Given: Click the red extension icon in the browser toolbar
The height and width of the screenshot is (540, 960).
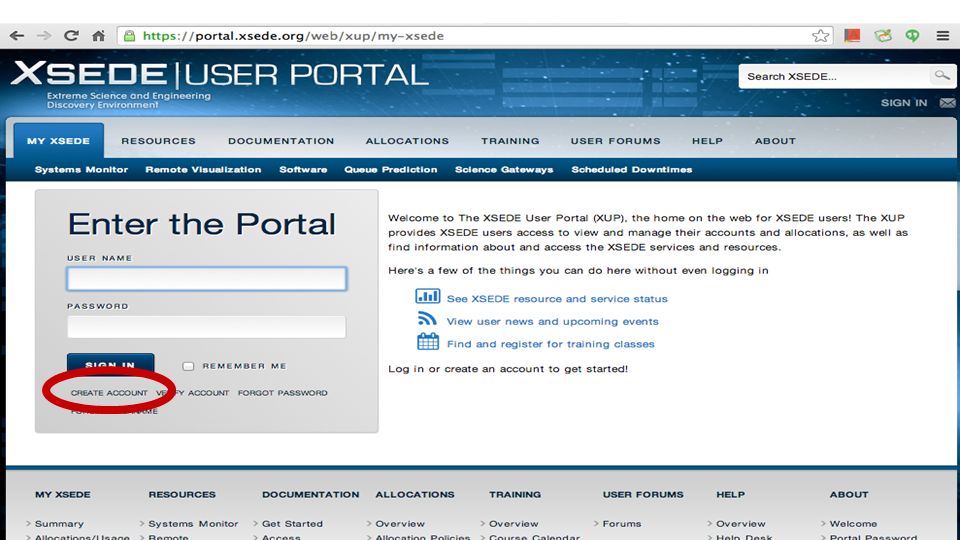Looking at the screenshot, I should pos(852,36).
